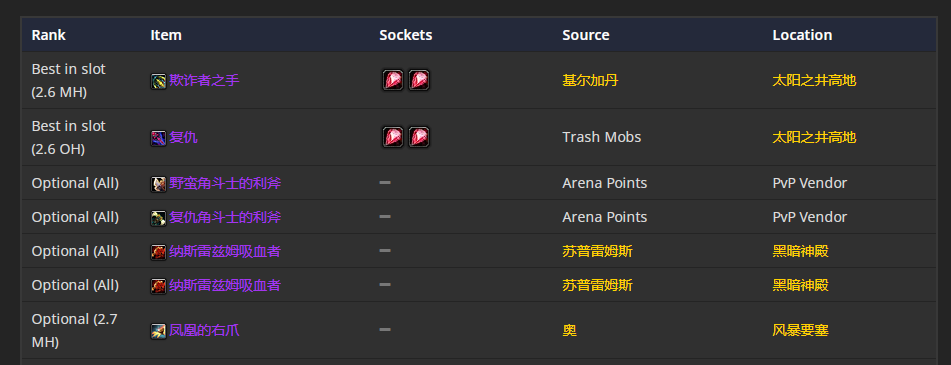This screenshot has height=365, width=951.
Task: Click the 欺诈者之手 item icon
Action: 158,81
